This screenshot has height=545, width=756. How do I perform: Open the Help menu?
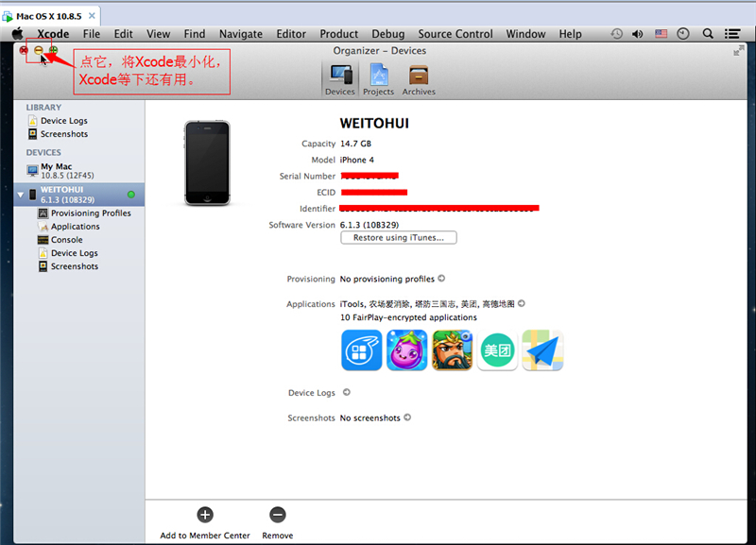coord(571,34)
